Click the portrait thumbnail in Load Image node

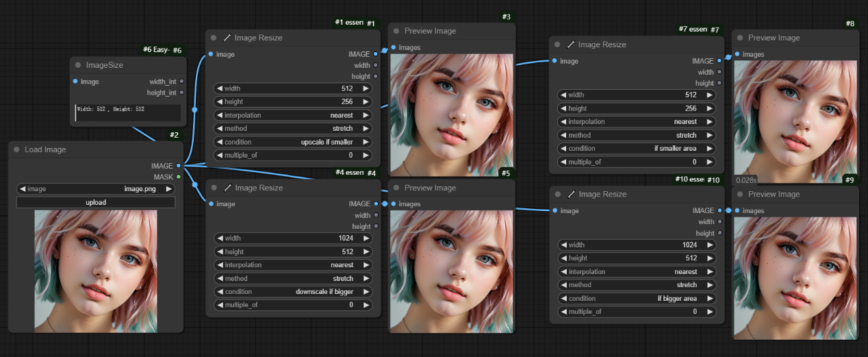point(96,271)
